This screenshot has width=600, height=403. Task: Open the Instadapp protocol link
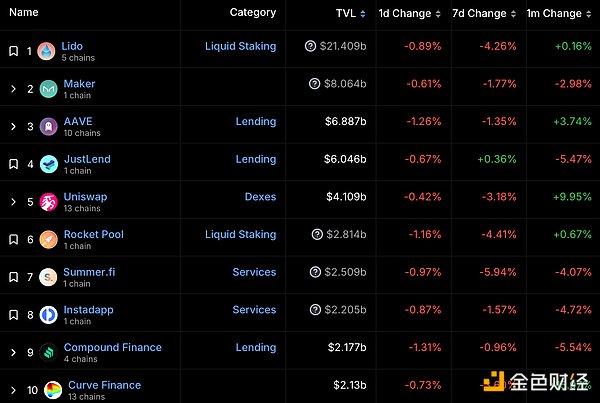click(88, 310)
